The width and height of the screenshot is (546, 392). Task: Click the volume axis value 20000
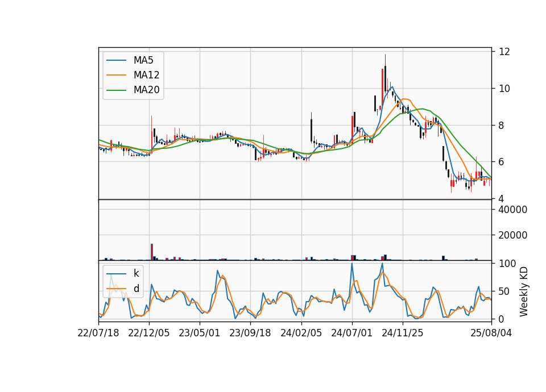pos(513,235)
